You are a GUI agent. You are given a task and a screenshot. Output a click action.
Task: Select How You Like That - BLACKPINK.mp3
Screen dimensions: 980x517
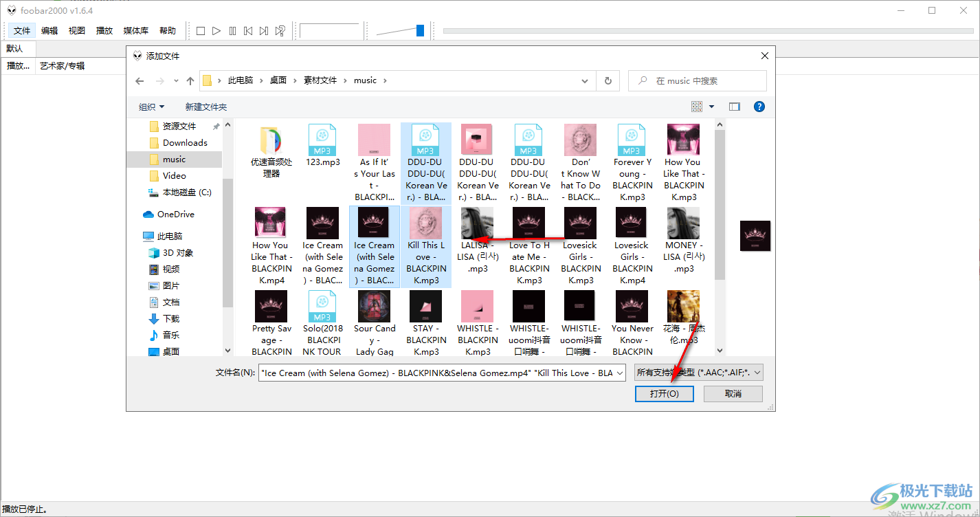point(683,163)
